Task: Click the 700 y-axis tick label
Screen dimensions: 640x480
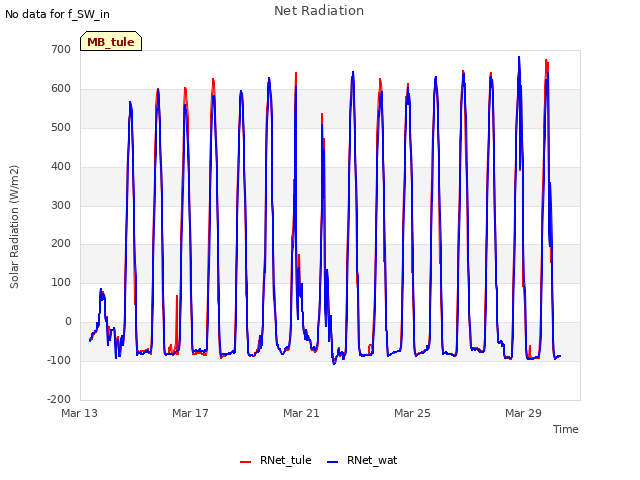Action: coord(61,49)
